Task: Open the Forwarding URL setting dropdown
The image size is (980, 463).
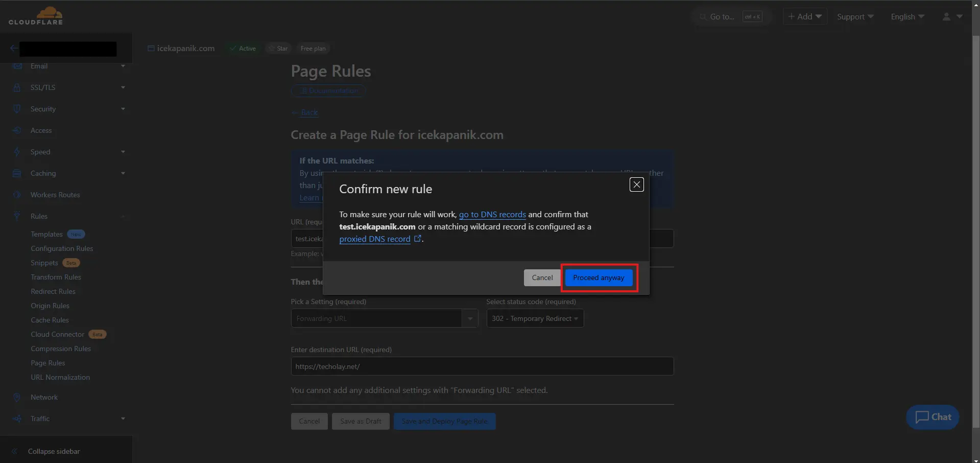Action: point(385,318)
